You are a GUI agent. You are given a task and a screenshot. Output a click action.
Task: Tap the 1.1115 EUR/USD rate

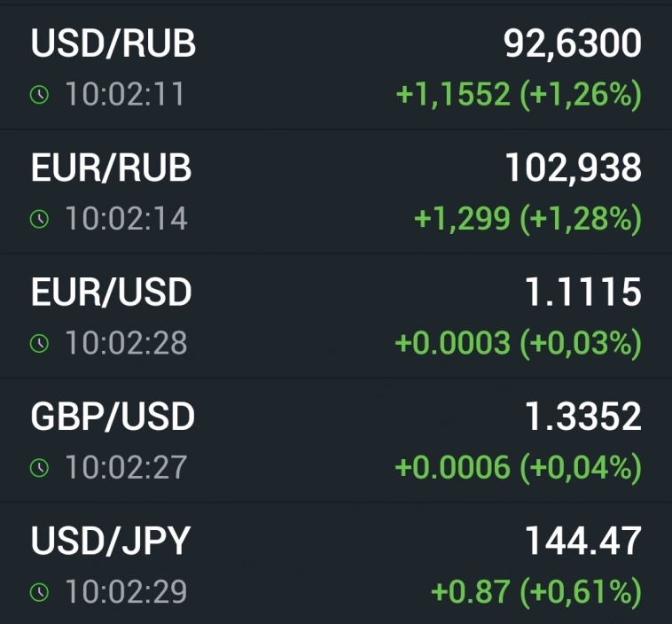(x=583, y=292)
